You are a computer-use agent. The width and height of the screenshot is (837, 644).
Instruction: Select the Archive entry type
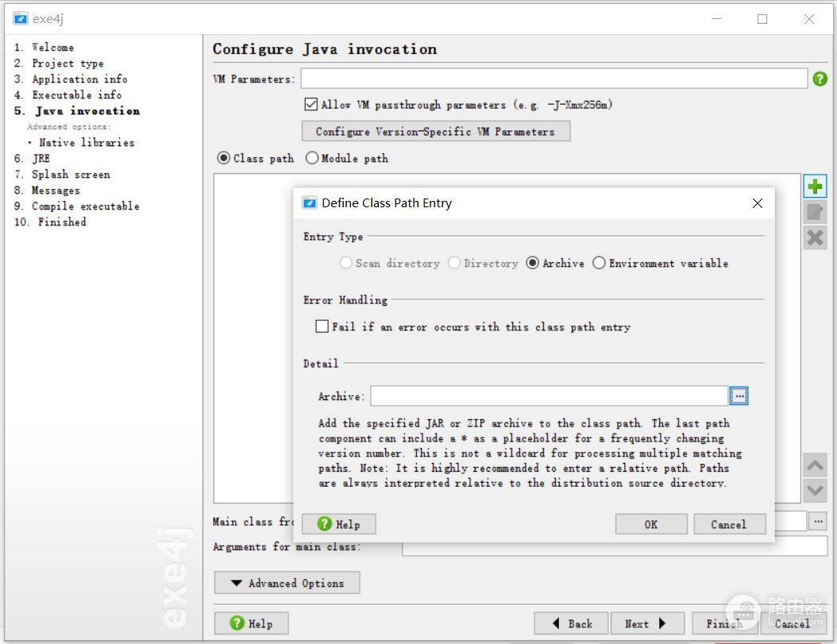(532, 263)
